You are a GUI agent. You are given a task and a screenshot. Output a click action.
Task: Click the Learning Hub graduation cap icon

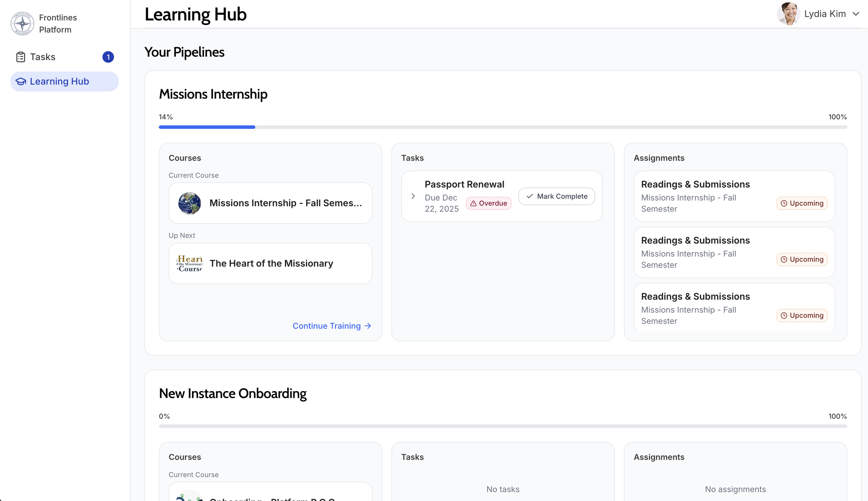(21, 82)
